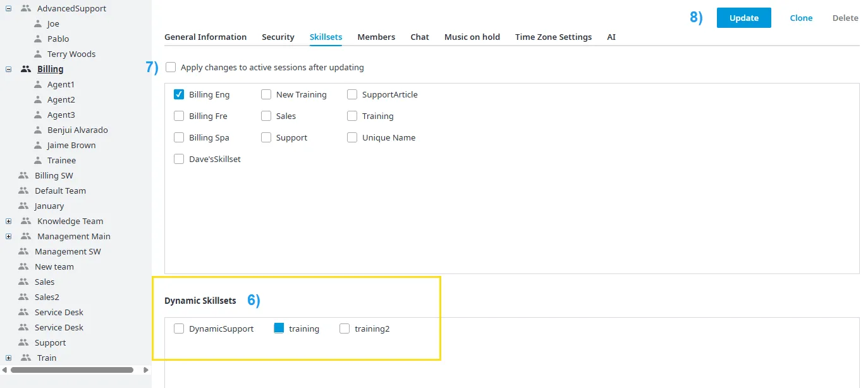Click the AdvancedSupport team group icon

[26, 8]
